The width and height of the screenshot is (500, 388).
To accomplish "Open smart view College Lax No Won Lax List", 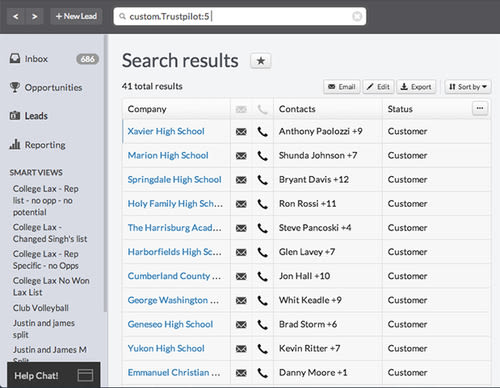I will [x=51, y=287].
